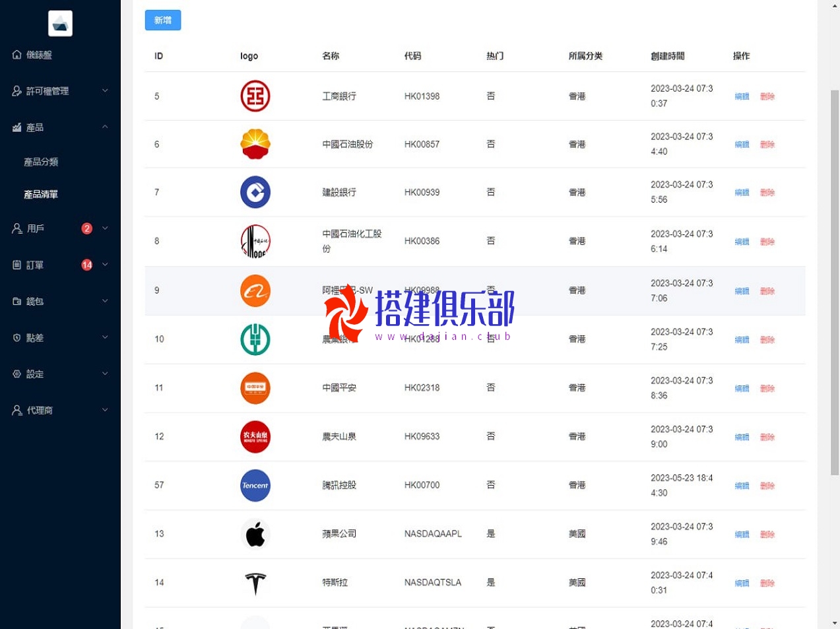The width and height of the screenshot is (840, 629).
Task: Click the red badge 2 beside 用戶
Action: [86, 228]
